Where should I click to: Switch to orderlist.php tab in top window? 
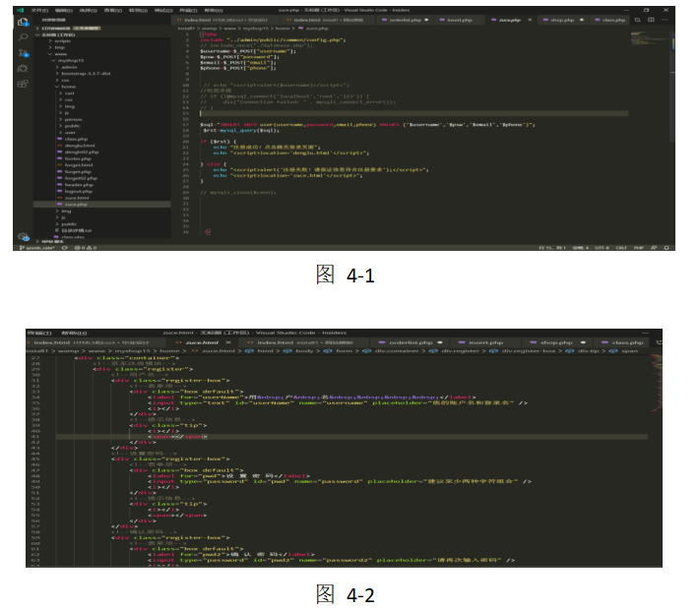pyautogui.click(x=405, y=20)
